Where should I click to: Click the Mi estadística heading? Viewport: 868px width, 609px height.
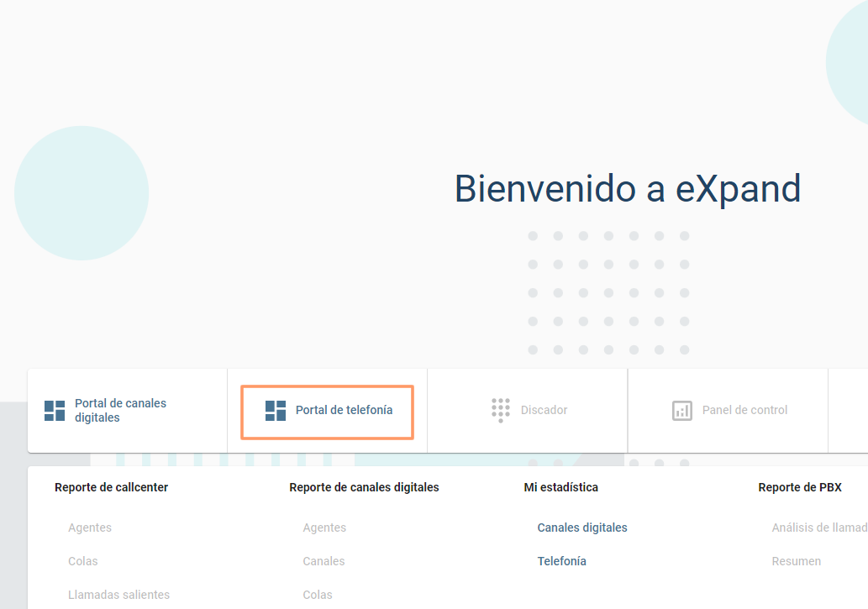click(560, 487)
